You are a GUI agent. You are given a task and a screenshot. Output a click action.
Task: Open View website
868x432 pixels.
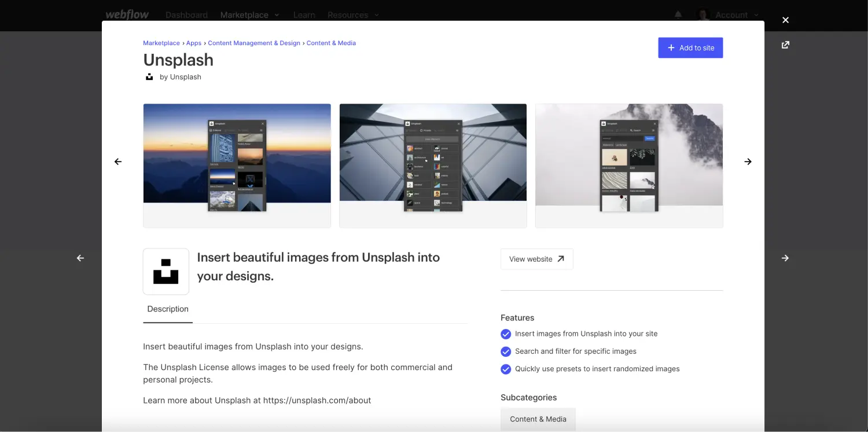coord(536,259)
